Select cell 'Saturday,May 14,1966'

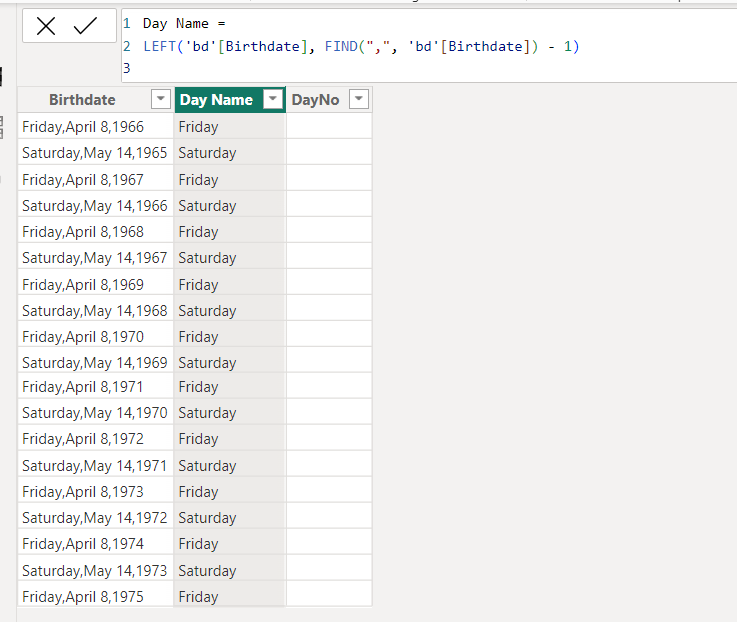pos(96,205)
